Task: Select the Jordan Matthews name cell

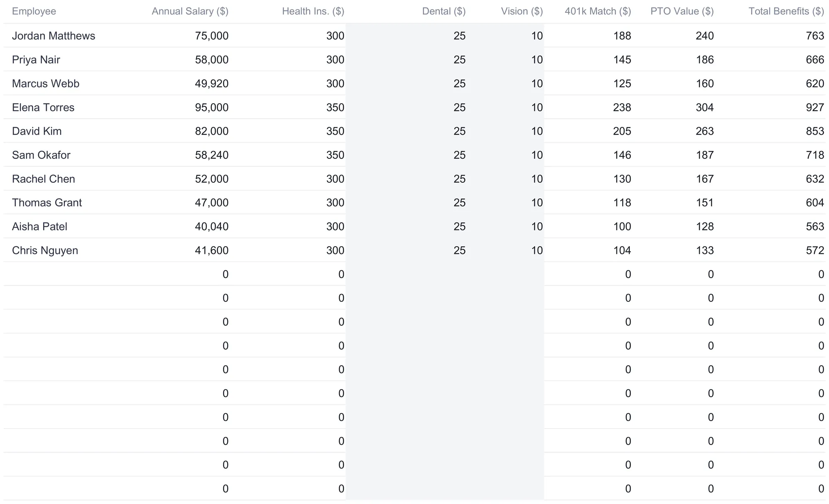Action: pos(53,36)
